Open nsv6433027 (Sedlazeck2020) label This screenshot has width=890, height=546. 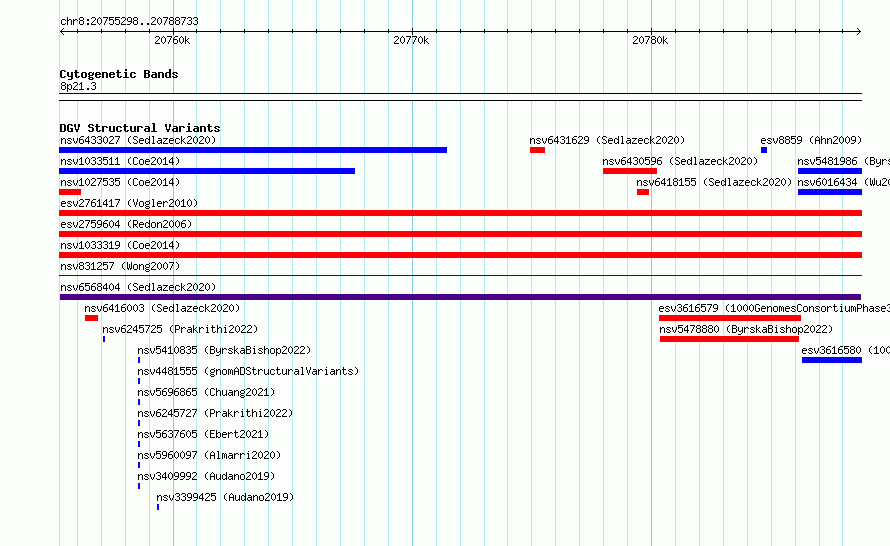(x=138, y=140)
